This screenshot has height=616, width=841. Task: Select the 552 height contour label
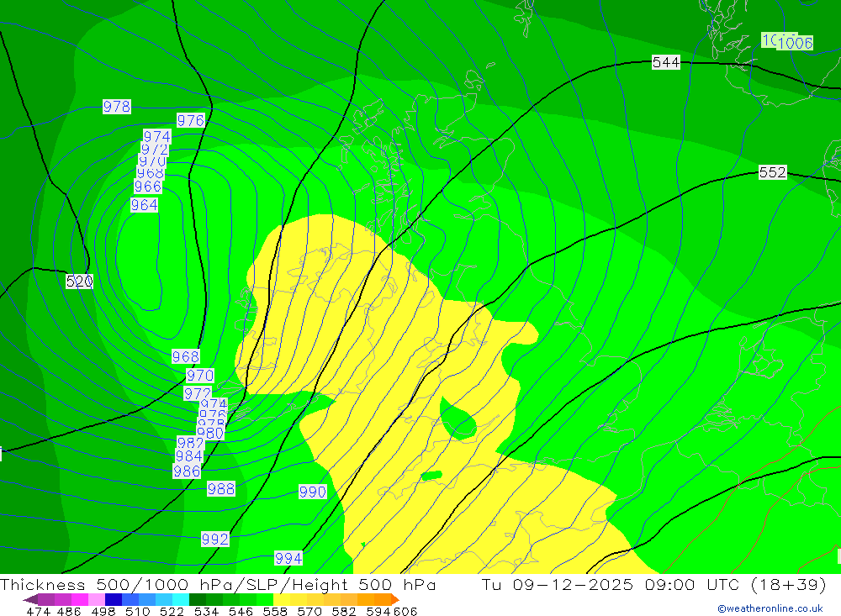pyautogui.click(x=772, y=172)
